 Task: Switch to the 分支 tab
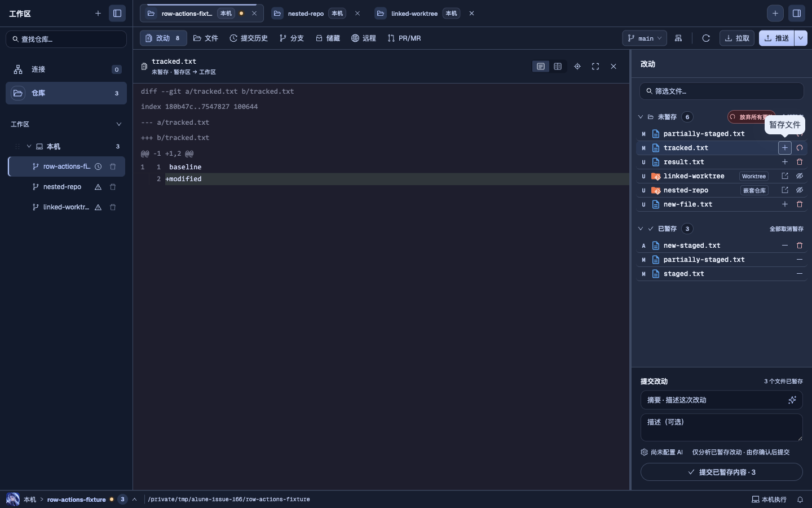tap(292, 38)
